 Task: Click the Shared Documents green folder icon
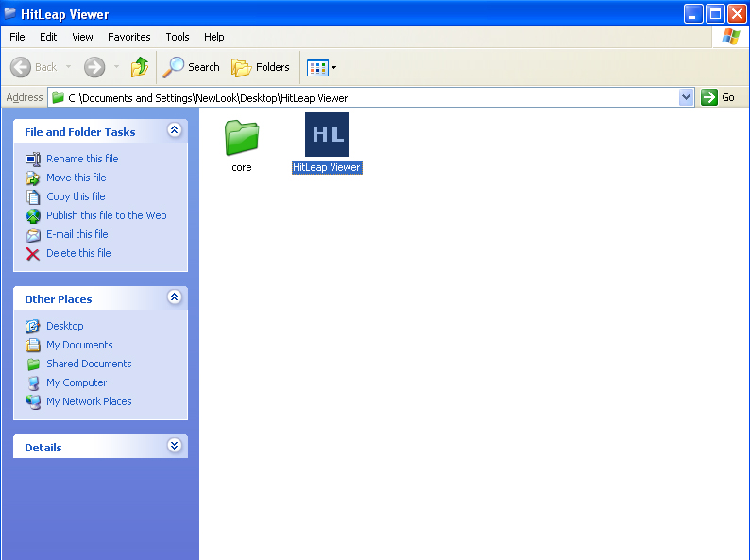click(x=33, y=365)
